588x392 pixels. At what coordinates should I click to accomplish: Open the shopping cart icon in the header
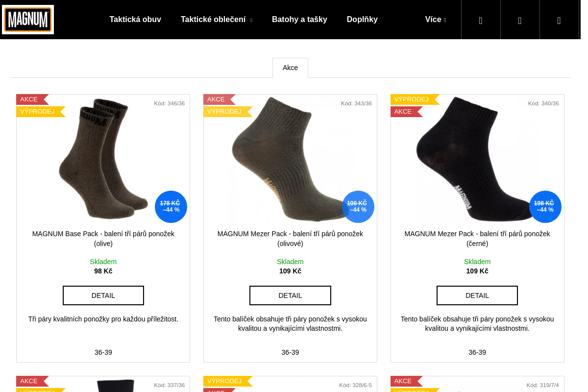(x=559, y=20)
